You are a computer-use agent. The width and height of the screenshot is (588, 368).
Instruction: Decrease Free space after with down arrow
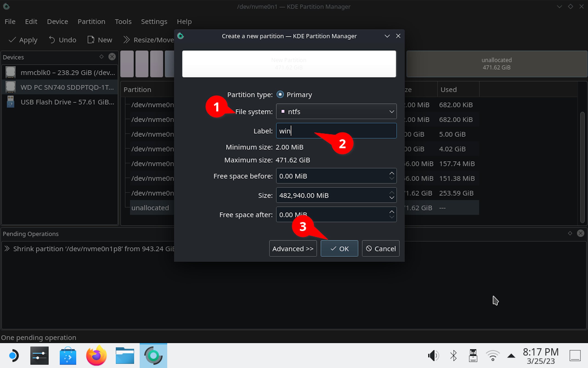(x=391, y=217)
